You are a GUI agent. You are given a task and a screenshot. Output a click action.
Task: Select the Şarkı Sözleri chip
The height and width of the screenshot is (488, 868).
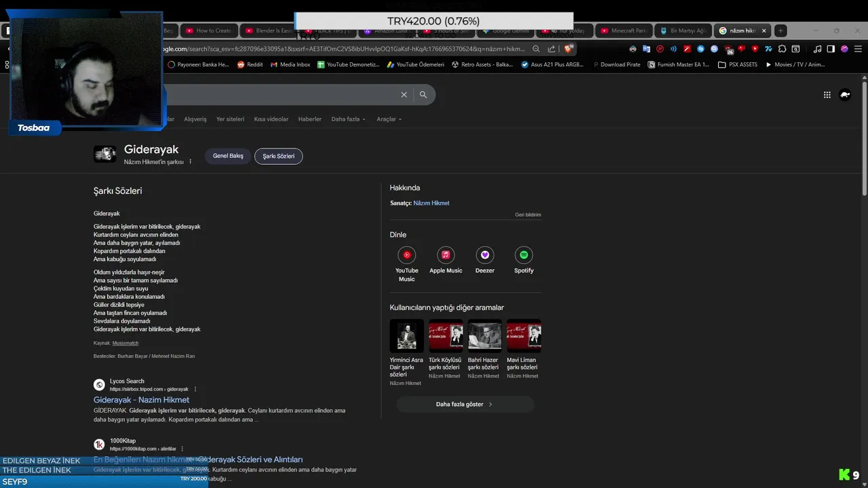[279, 156]
